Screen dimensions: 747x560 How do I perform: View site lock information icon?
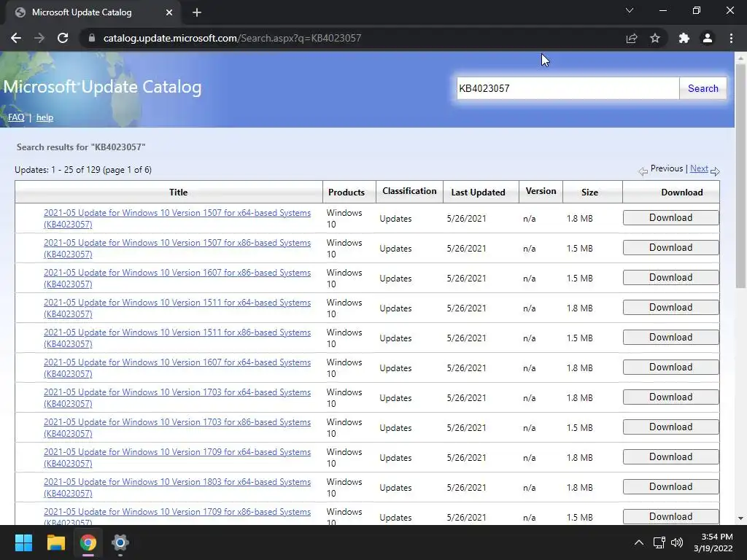click(92, 38)
